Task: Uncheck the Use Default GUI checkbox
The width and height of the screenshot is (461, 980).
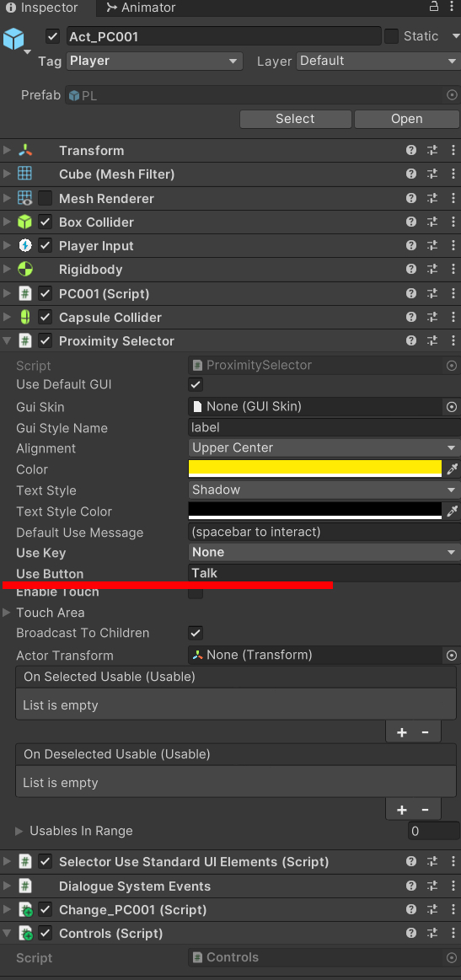Action: [x=196, y=384]
